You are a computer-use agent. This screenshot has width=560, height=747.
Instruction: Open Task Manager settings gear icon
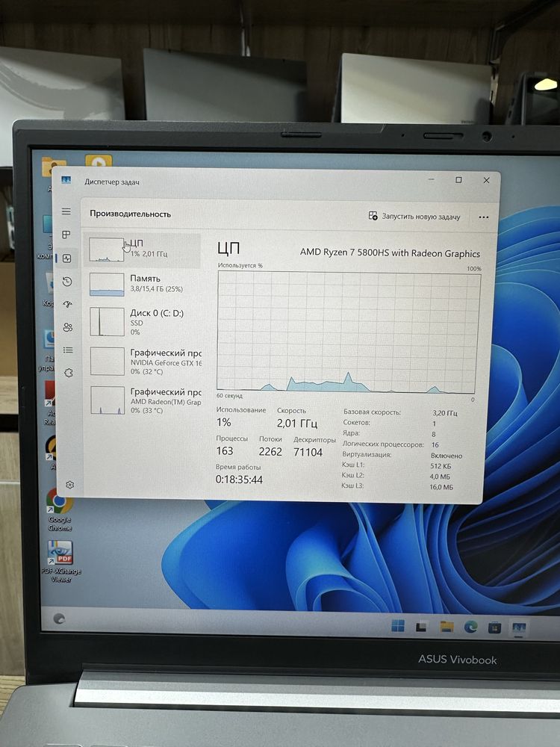70,485
